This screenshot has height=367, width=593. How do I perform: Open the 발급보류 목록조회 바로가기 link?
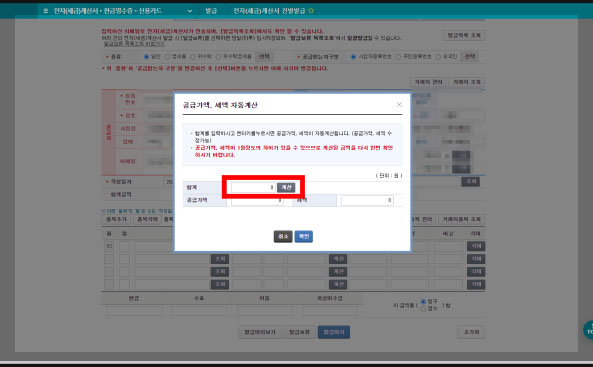[134, 44]
